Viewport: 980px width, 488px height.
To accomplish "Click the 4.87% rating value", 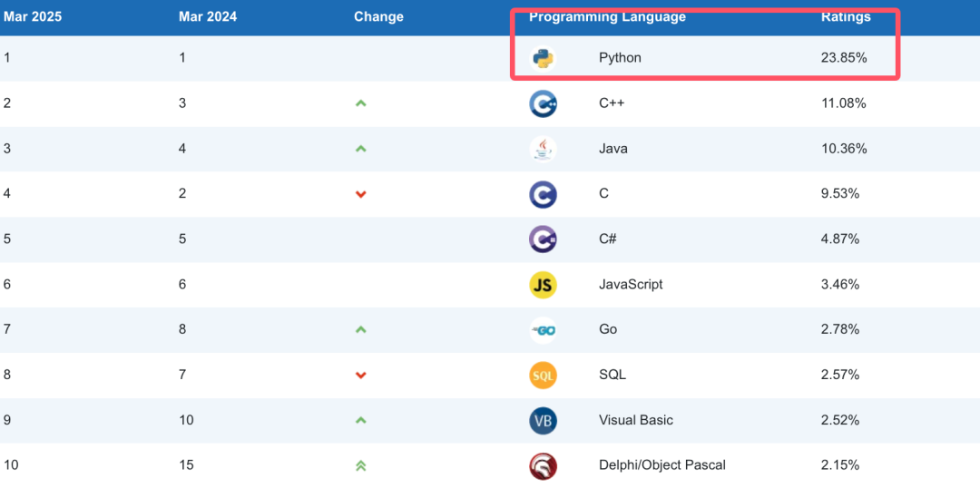I will 840,239.
